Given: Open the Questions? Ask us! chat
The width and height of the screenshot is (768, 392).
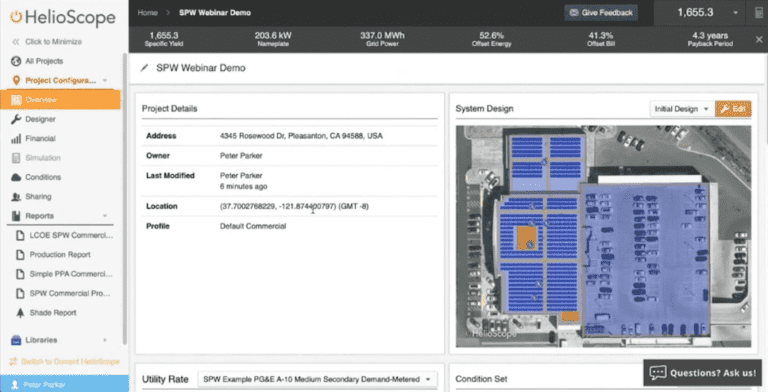Looking at the screenshot, I should tap(702, 373).
